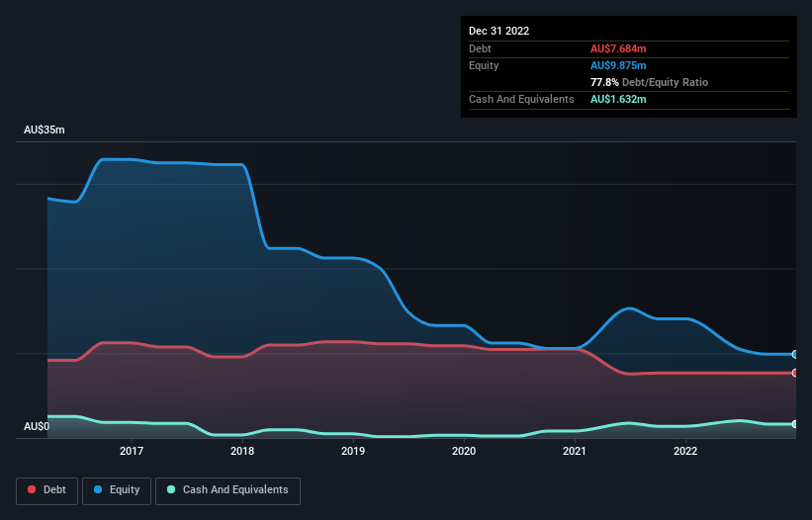Toggle the Equity legend button
This screenshot has height=520, width=812.
click(117, 490)
